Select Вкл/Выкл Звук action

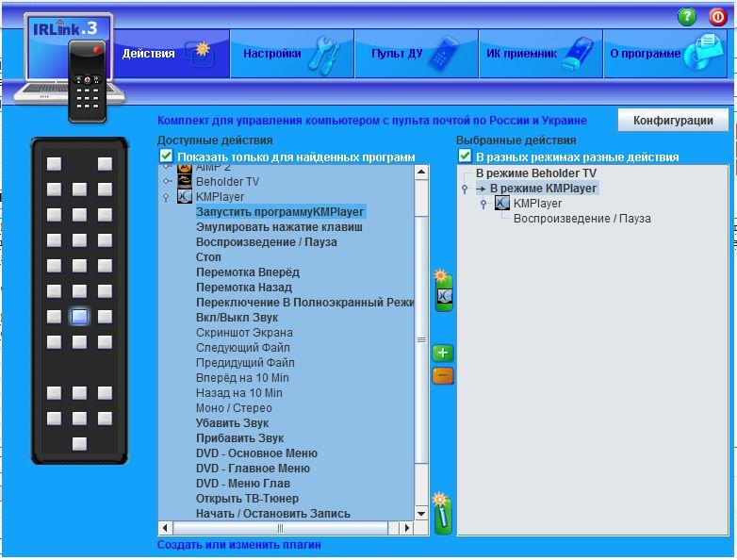click(237, 318)
